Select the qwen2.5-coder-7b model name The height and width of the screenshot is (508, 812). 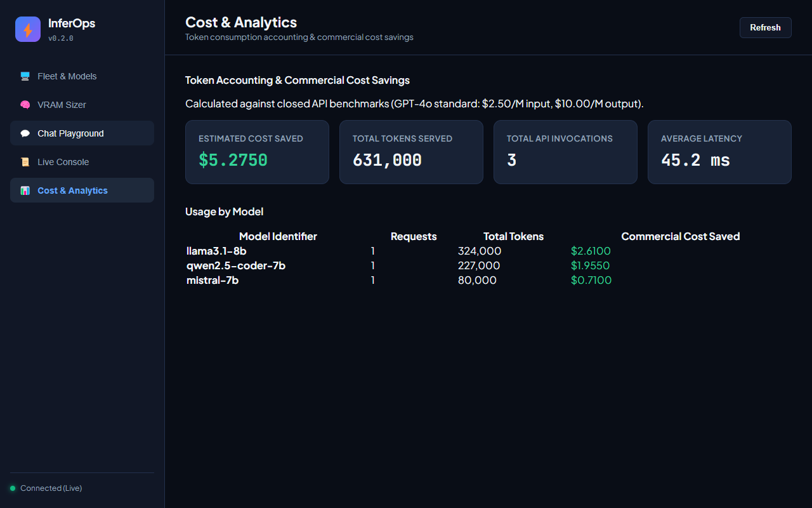236,265
